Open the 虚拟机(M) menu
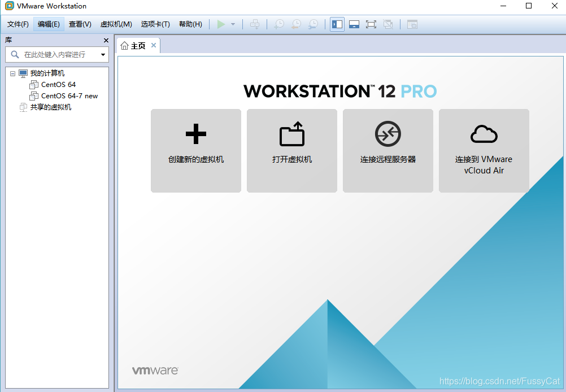Screen dimensions: 566x392 (x=116, y=24)
